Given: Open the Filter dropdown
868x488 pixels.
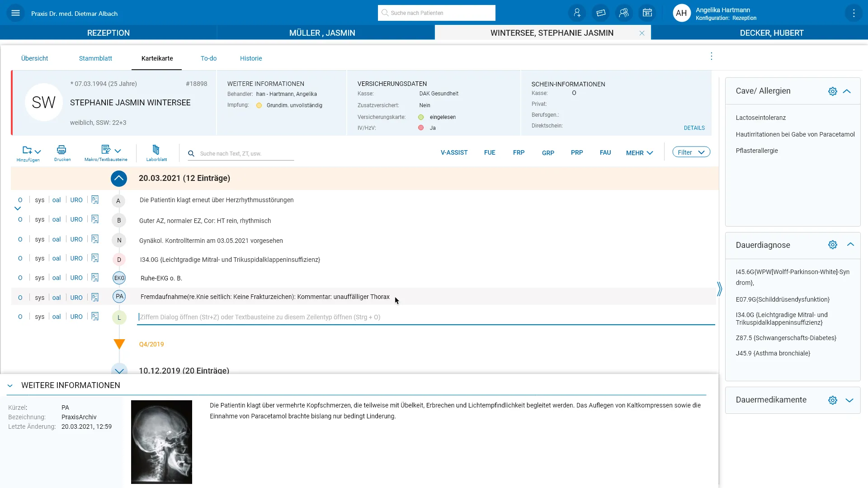Looking at the screenshot, I should point(691,152).
